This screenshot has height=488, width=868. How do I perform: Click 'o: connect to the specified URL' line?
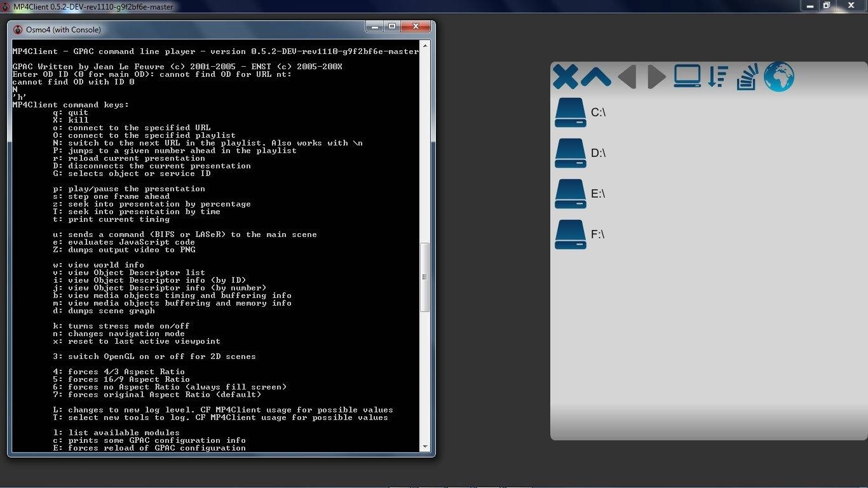(132, 128)
